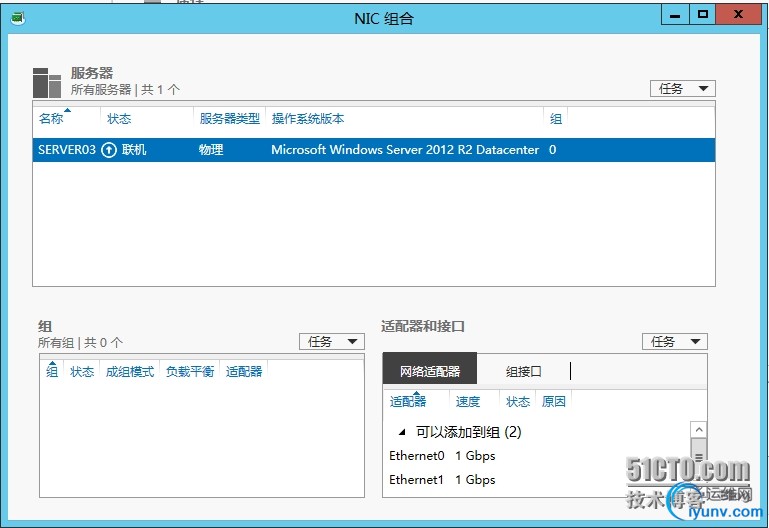Viewport: 769px width, 528px height.
Task: Open the 任务 dropdown in the 服务器 section
Action: (683, 89)
